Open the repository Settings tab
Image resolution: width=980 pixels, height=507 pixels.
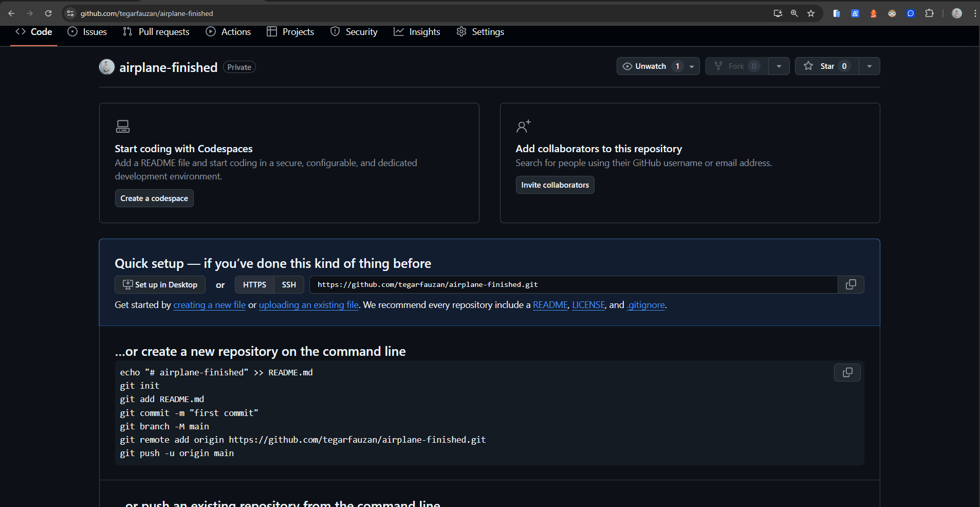(x=480, y=32)
